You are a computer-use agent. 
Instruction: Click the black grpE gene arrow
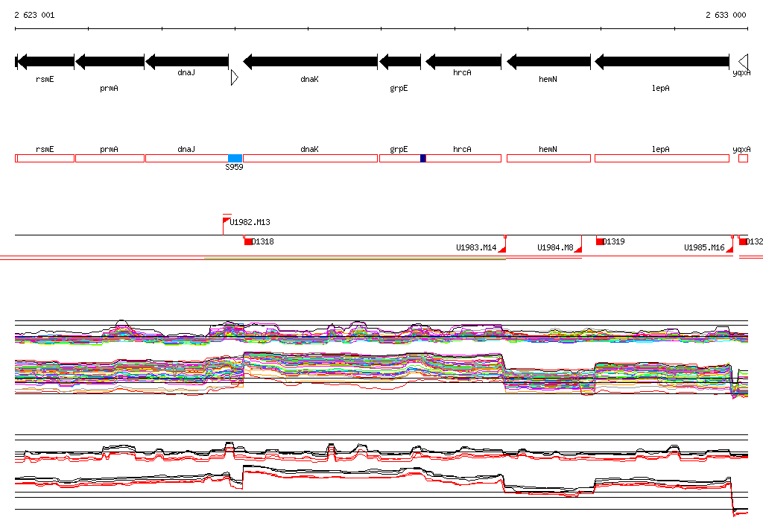400,62
